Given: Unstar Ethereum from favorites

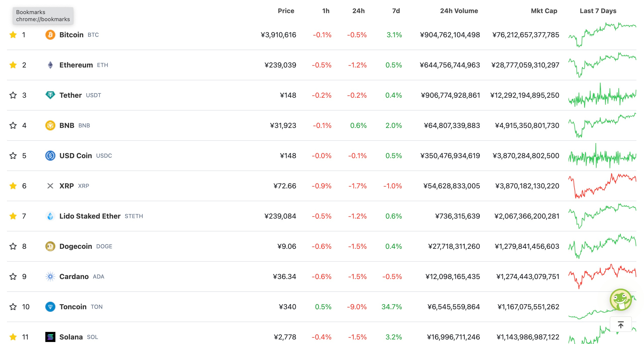Looking at the screenshot, I should tap(13, 65).
